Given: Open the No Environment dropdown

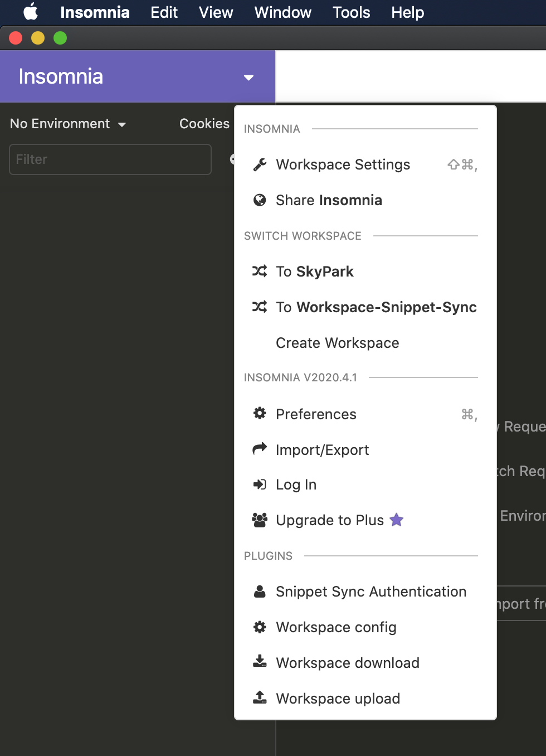Looking at the screenshot, I should pyautogui.click(x=68, y=124).
